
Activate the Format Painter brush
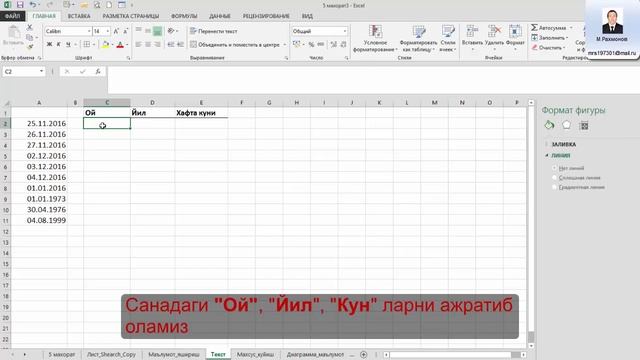click(x=29, y=47)
